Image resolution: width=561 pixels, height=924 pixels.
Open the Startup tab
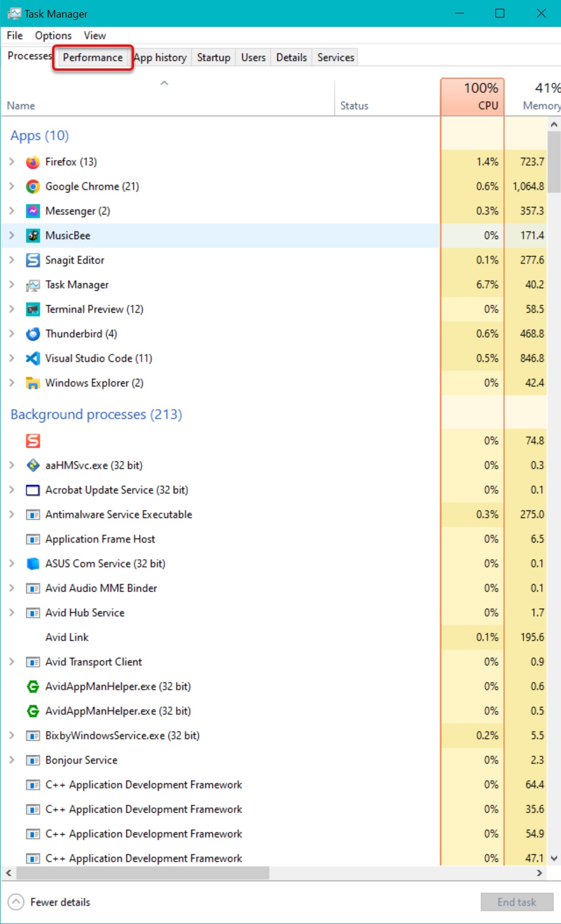coord(214,57)
